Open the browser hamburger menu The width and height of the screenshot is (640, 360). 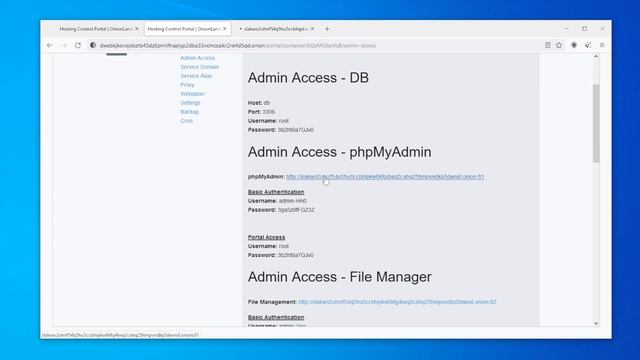click(602, 45)
